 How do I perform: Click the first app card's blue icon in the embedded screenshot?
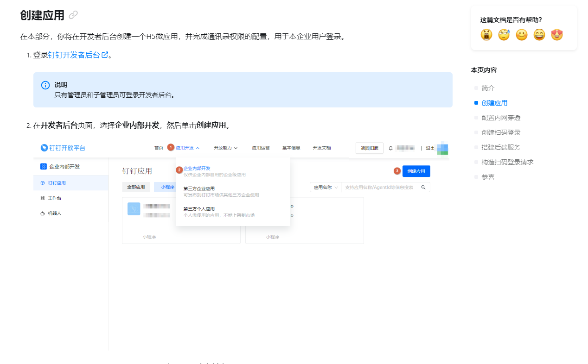pyautogui.click(x=134, y=209)
